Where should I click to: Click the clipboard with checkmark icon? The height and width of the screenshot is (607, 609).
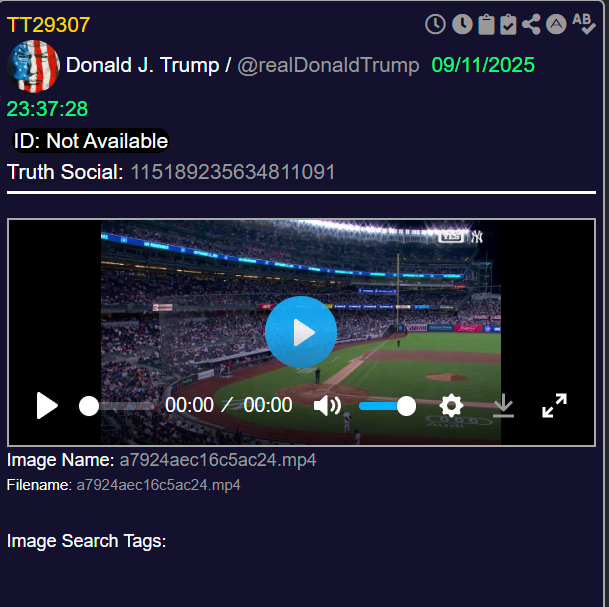508,24
